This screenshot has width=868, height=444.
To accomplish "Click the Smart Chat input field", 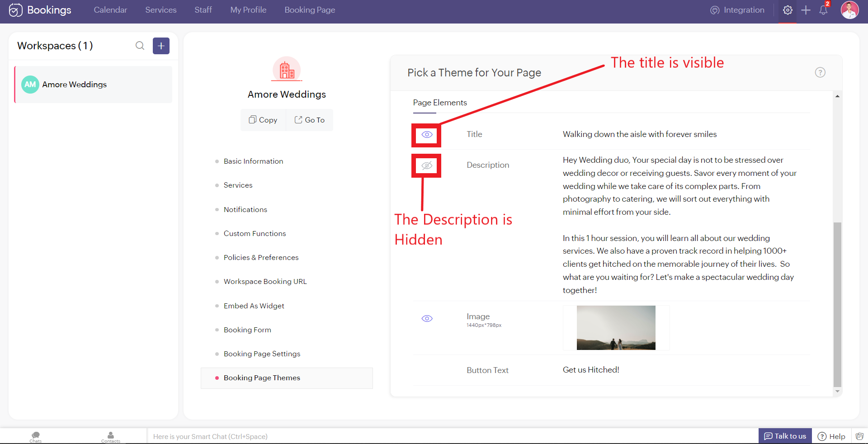I will (x=453, y=436).
